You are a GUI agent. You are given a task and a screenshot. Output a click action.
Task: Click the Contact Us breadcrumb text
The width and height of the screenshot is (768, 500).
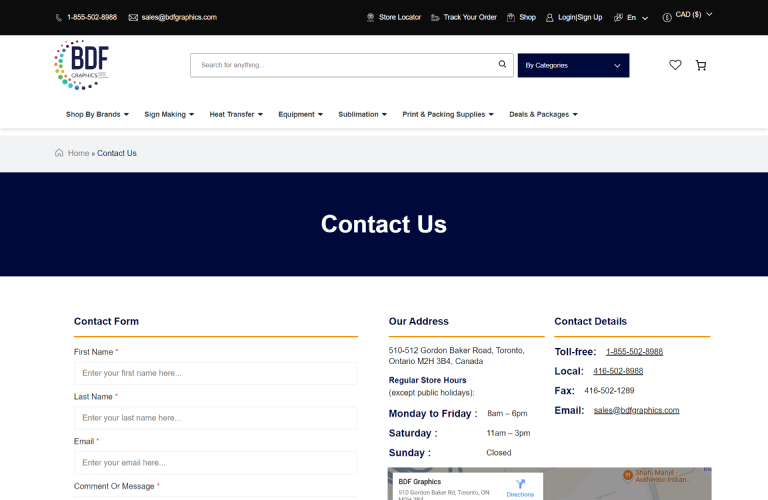[117, 153]
